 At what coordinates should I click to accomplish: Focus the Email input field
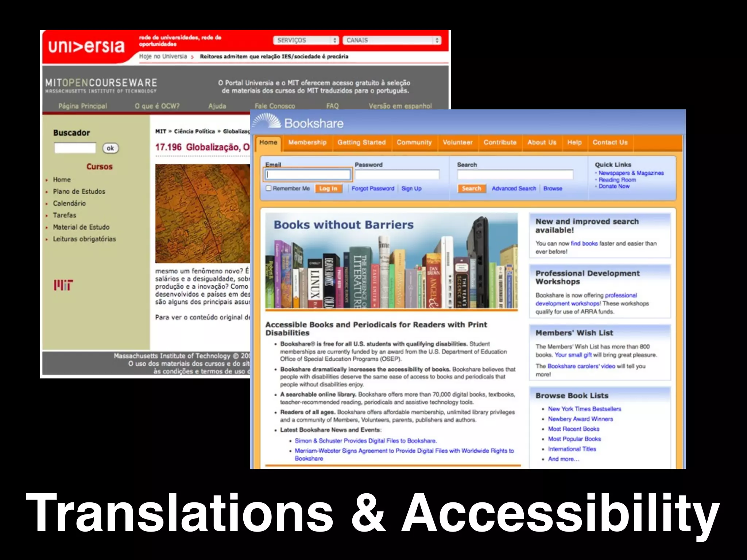308,175
